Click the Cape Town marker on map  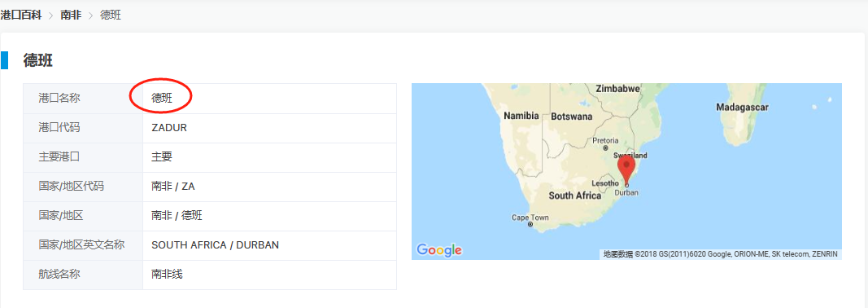pyautogui.click(x=530, y=224)
